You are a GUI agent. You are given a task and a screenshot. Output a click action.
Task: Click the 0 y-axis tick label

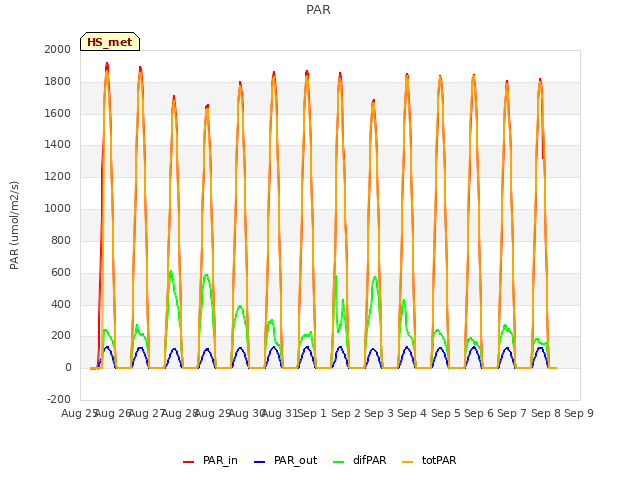click(68, 367)
